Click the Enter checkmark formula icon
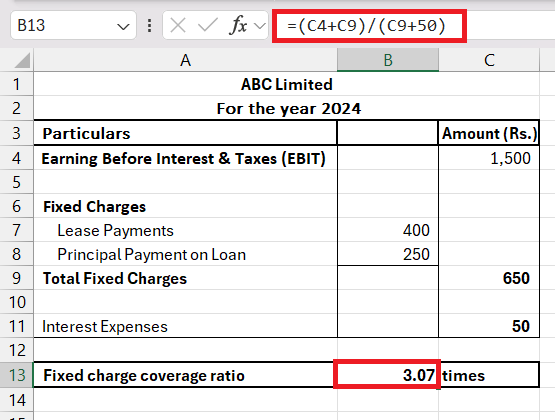This screenshot has height=420, width=555. point(208,25)
